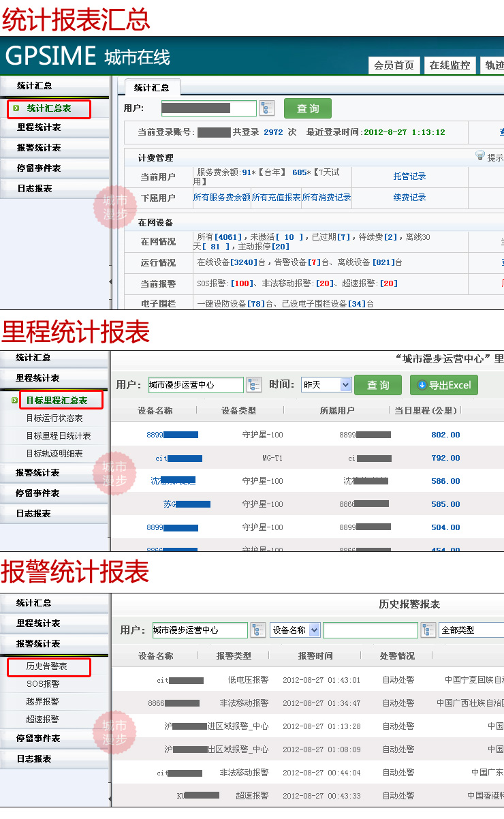
Task: Click mileage value 792.00
Action: pos(445,458)
